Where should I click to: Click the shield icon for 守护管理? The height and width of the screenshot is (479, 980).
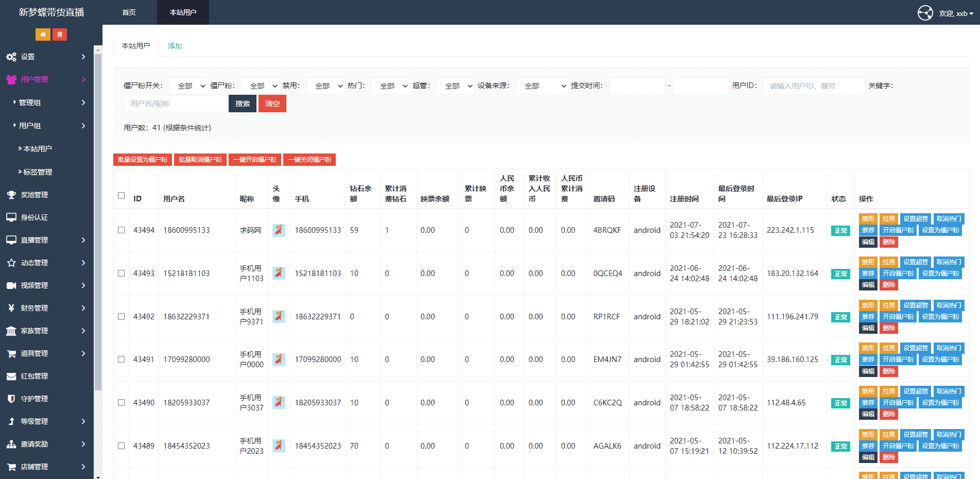pyautogui.click(x=11, y=399)
